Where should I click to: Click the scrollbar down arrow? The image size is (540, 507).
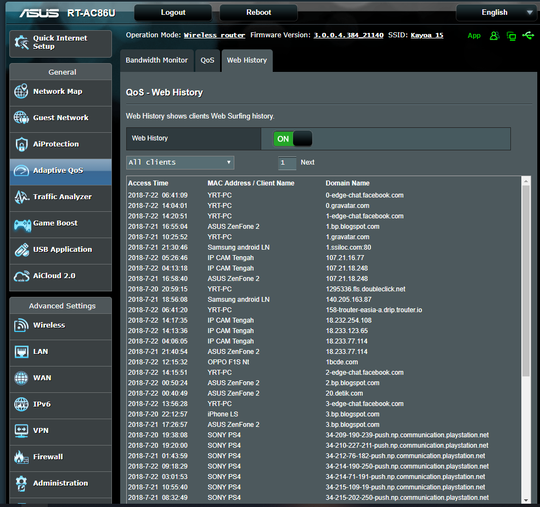pyautogui.click(x=526, y=500)
